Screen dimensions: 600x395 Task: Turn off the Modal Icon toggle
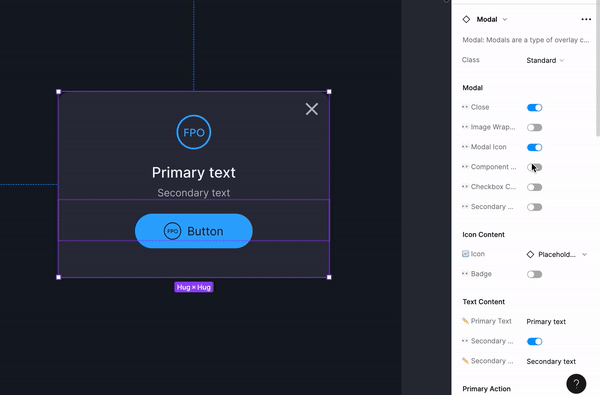[x=535, y=147]
